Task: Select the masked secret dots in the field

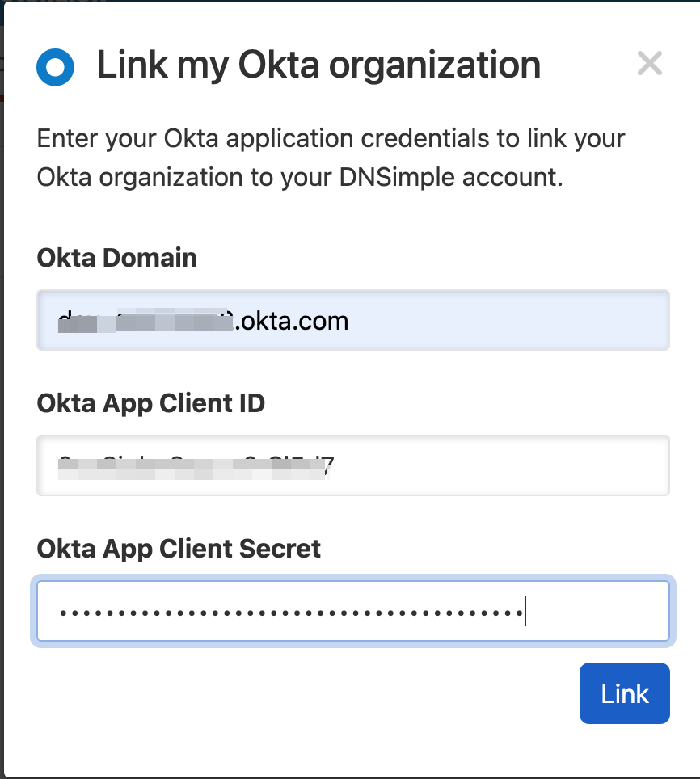Action: 291,611
